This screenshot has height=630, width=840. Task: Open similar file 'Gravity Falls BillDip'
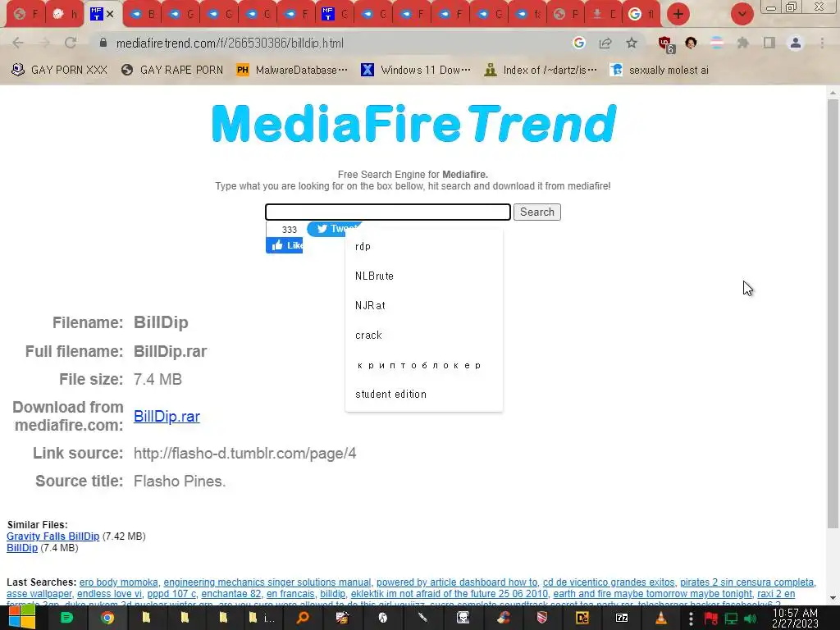click(x=53, y=536)
